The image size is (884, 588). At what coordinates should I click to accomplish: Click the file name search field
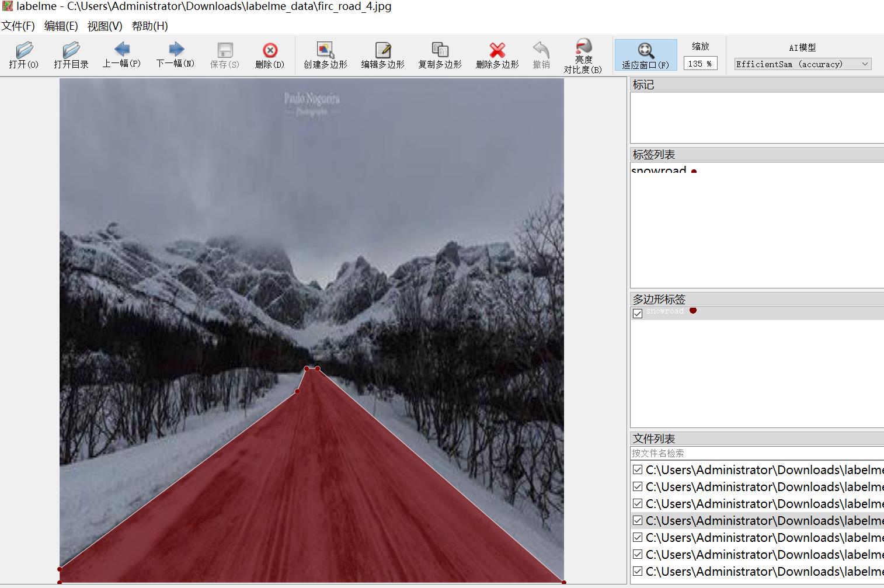coord(756,453)
